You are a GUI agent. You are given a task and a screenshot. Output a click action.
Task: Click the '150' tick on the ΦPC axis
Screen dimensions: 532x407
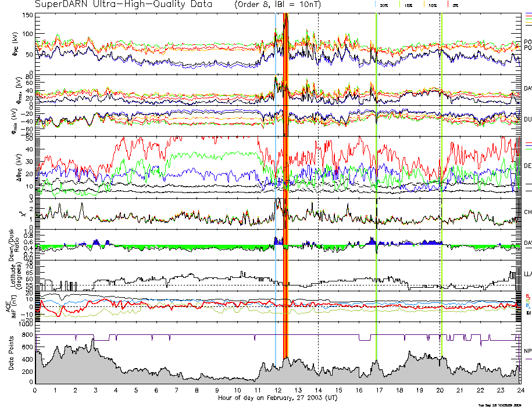pos(28,15)
